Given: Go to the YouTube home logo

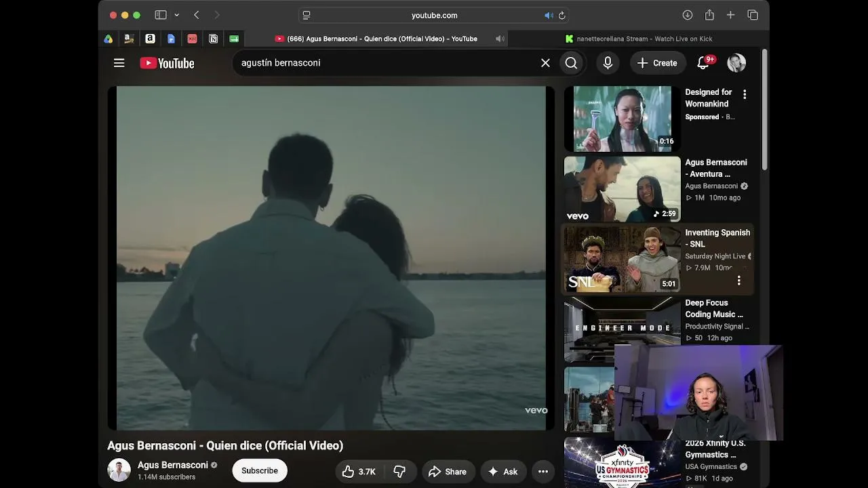Looking at the screenshot, I should click(x=167, y=63).
